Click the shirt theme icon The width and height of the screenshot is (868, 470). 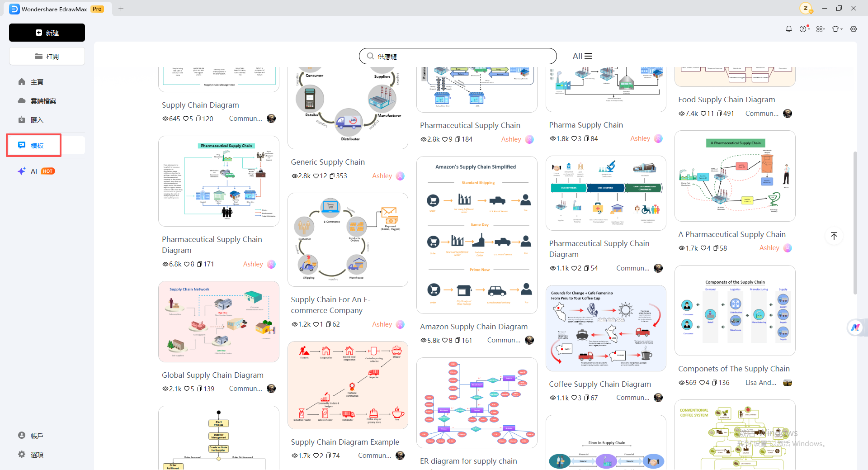837,29
